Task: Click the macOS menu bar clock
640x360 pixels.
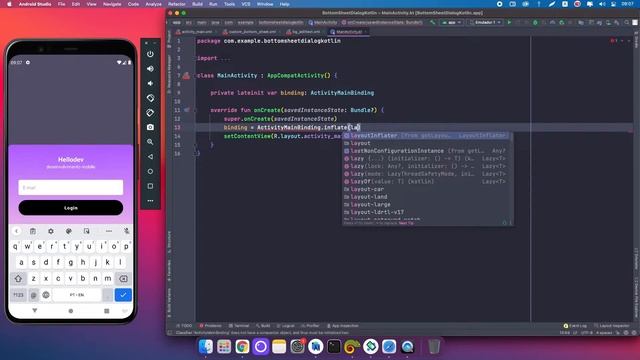Action: 627,4
